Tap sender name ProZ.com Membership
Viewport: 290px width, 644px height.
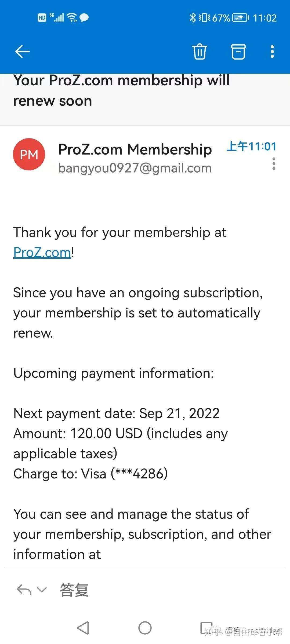point(135,149)
